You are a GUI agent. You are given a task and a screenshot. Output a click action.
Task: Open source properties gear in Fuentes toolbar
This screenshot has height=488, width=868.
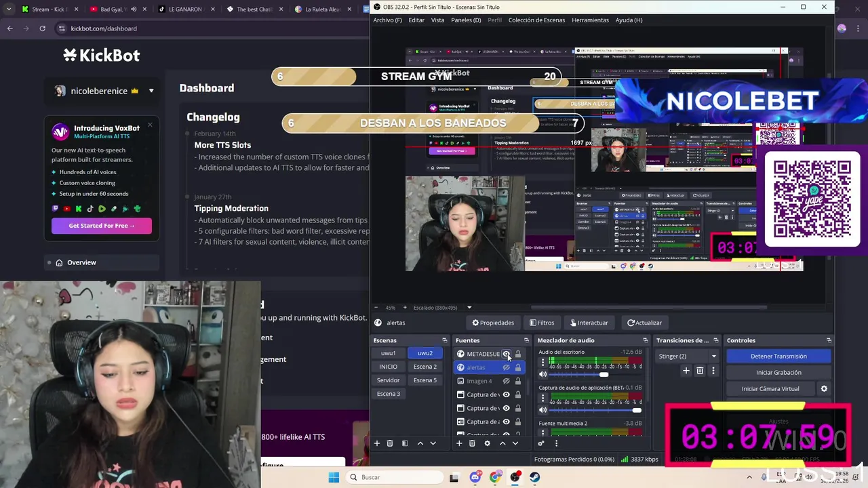click(x=487, y=443)
